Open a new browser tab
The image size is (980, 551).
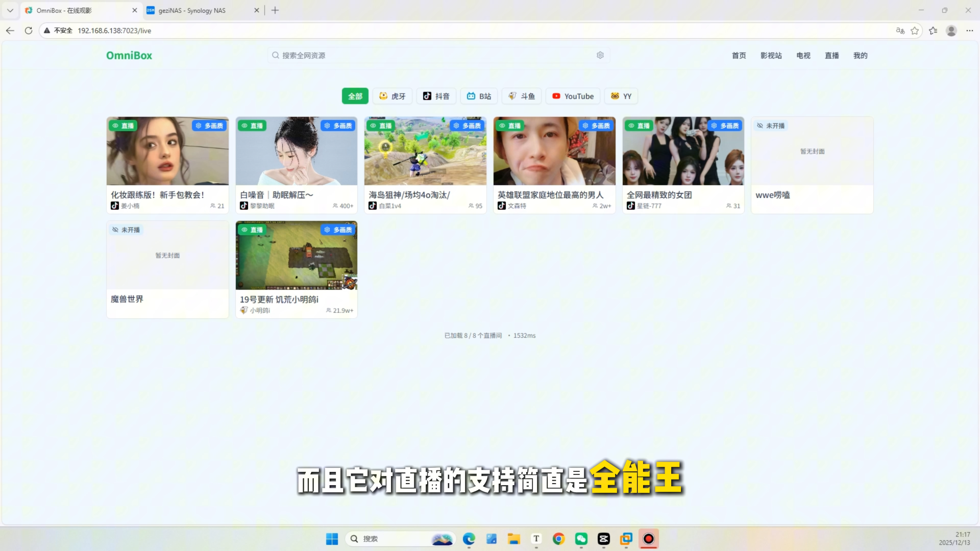(275, 10)
